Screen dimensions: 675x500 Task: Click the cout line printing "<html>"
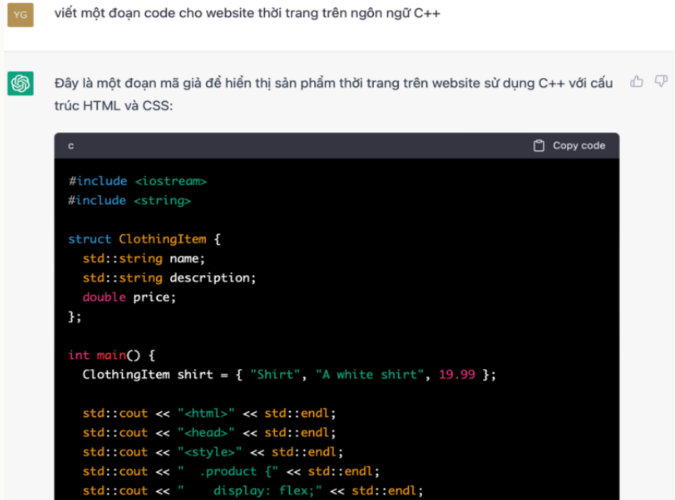209,412
